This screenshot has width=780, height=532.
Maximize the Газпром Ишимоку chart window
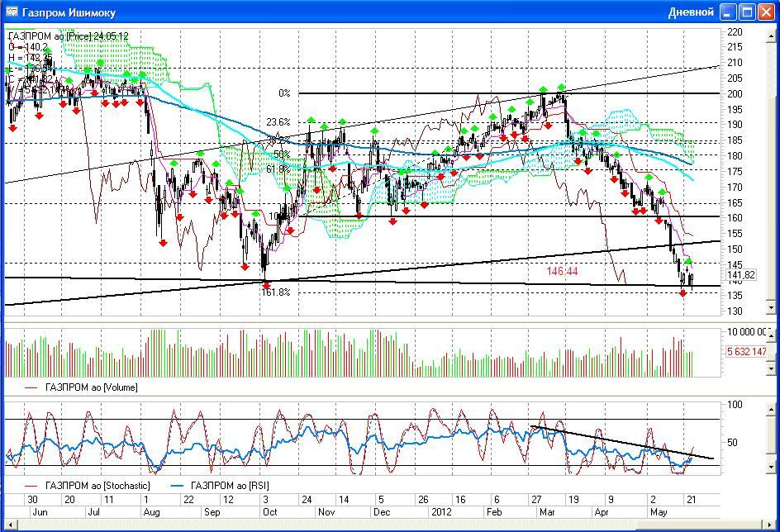[747, 12]
